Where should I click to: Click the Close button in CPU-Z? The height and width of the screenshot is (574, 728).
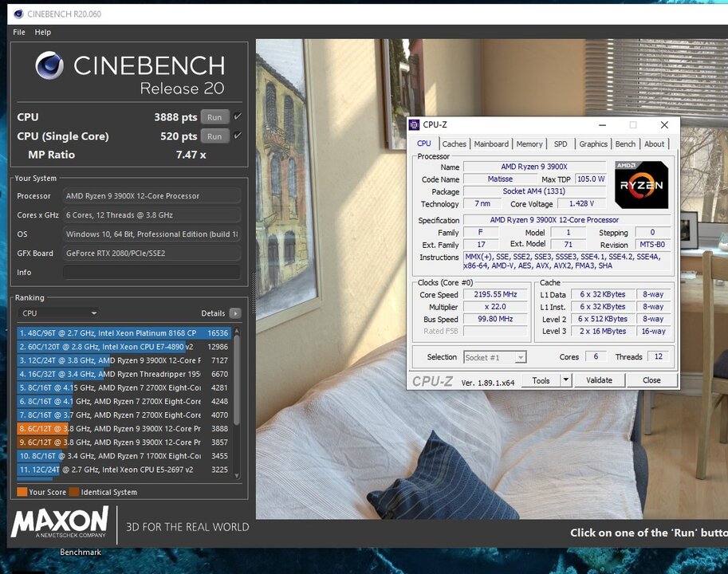tap(651, 380)
